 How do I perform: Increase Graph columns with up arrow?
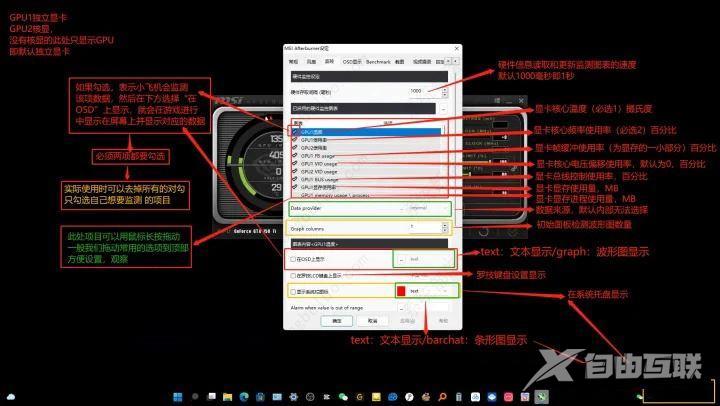coord(444,226)
